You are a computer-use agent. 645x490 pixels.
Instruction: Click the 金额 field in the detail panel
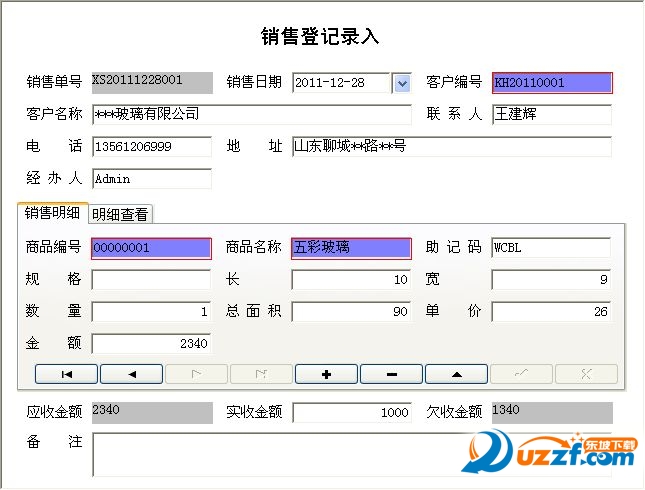coord(151,344)
